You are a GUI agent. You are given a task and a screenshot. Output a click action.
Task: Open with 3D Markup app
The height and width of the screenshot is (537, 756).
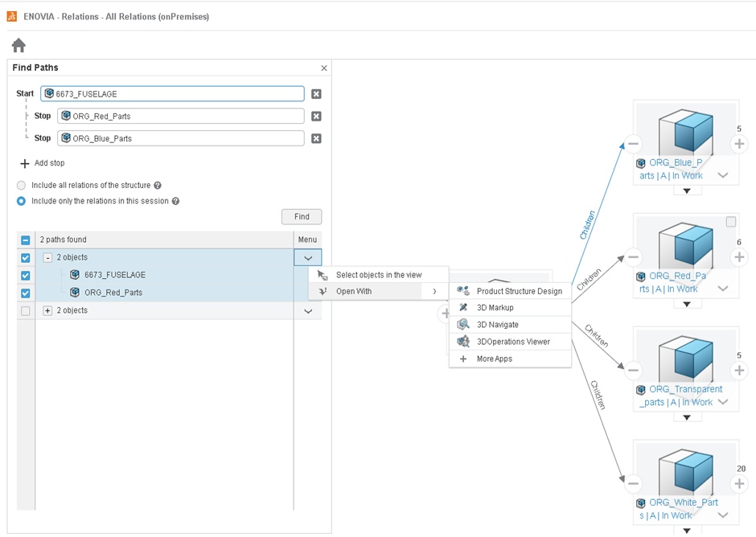pos(495,308)
